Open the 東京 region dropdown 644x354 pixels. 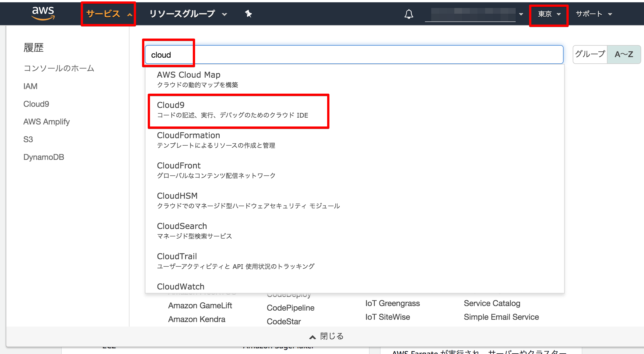click(x=549, y=14)
